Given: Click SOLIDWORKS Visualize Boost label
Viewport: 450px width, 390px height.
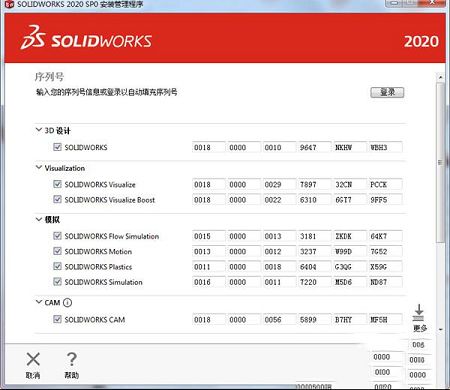Looking at the screenshot, I should coord(110,200).
